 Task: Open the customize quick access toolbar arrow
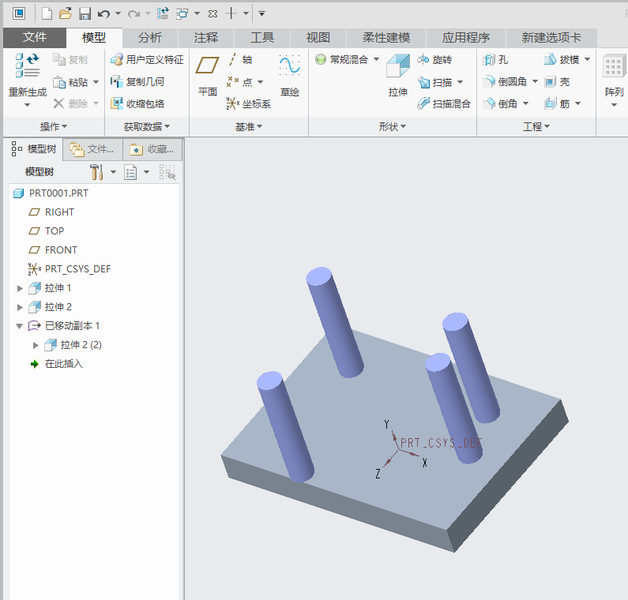(262, 14)
